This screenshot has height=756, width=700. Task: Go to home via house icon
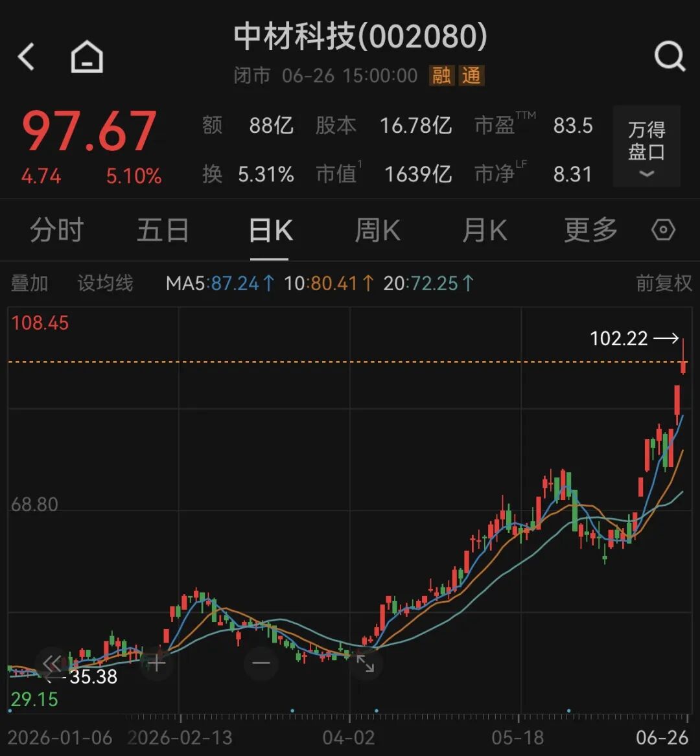point(87,57)
